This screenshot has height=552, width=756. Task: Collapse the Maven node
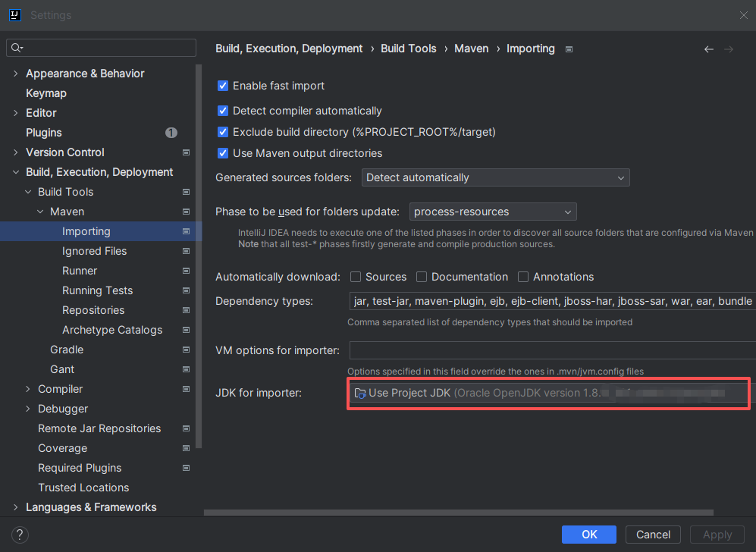pyautogui.click(x=40, y=212)
